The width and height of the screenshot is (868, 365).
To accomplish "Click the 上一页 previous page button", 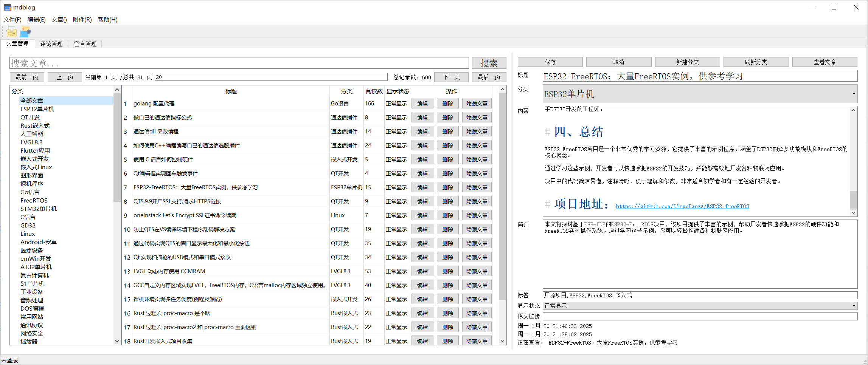I will click(65, 77).
